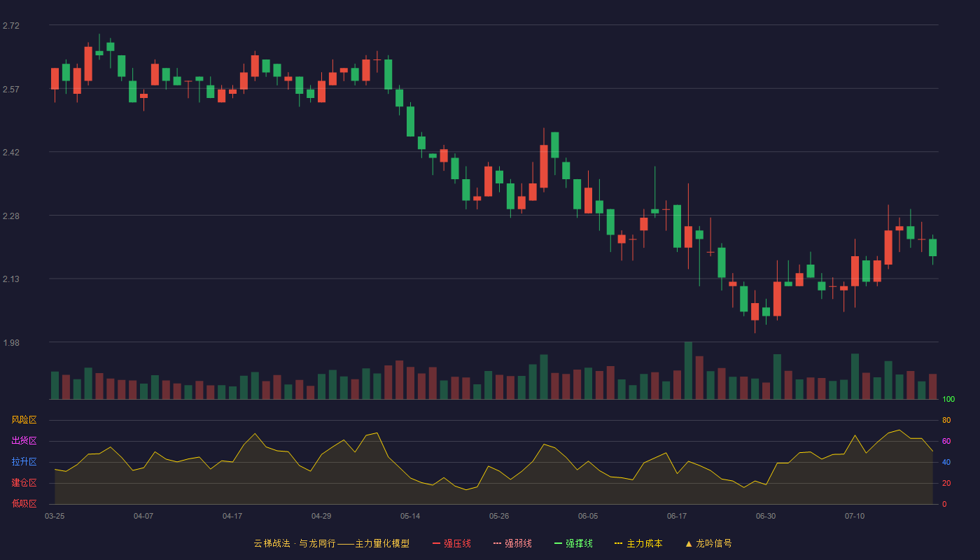
Task: Select the 低吸区 zone label
Action: (24, 503)
